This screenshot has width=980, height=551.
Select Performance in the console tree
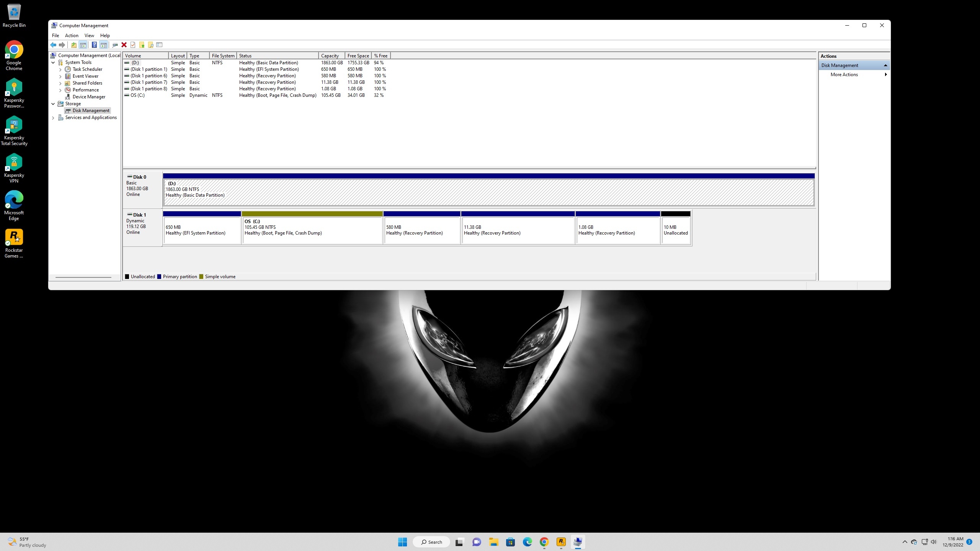coord(85,90)
